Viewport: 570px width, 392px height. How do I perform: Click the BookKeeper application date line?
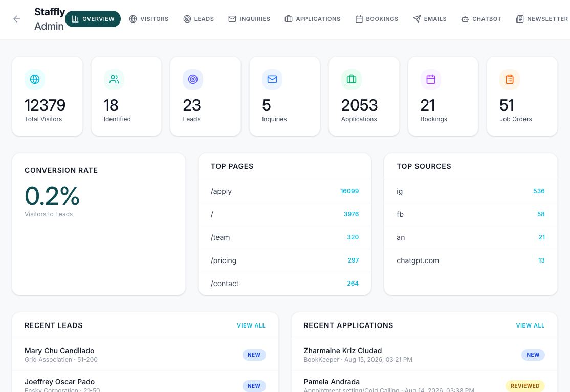[358, 360]
